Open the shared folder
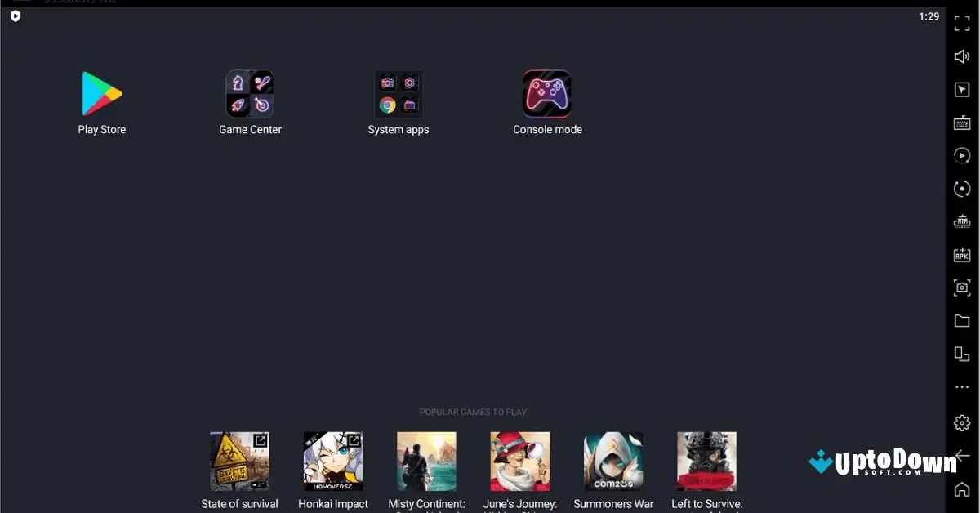980x513 pixels. pos(962,320)
